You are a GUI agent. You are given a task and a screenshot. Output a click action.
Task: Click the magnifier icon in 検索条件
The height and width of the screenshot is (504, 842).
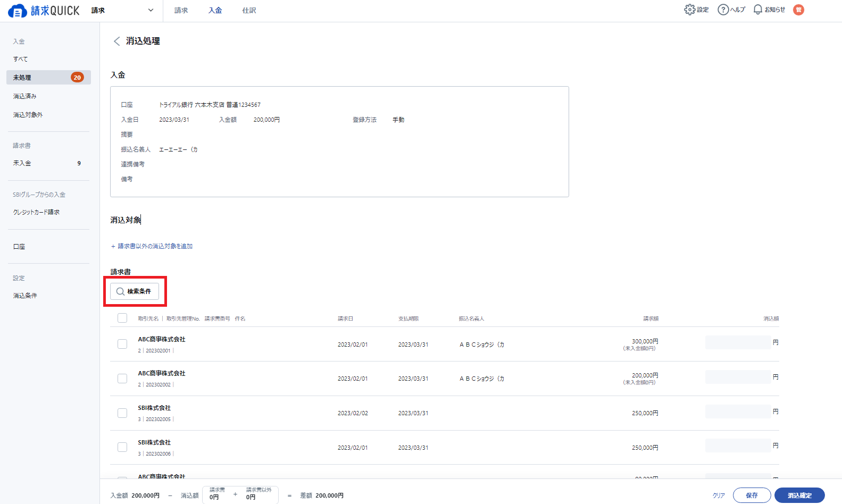(x=120, y=291)
